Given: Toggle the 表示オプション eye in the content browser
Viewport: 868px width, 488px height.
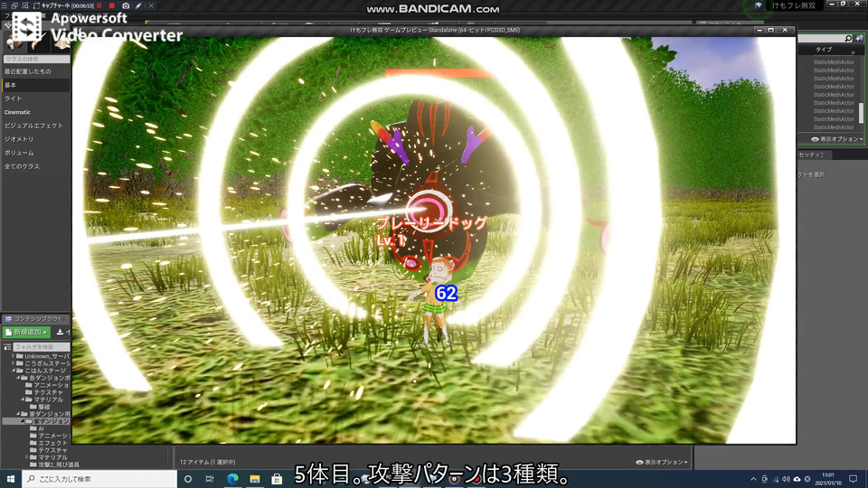Looking at the screenshot, I should 639,462.
